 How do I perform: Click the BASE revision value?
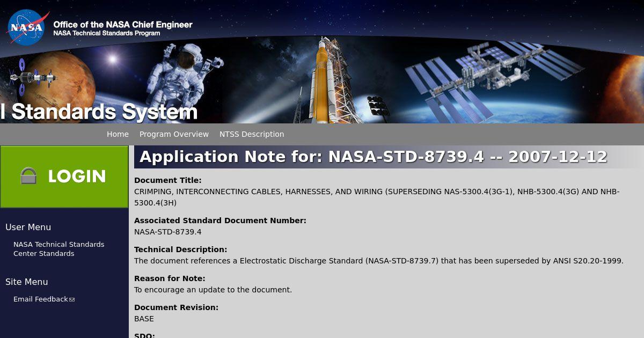144,319
